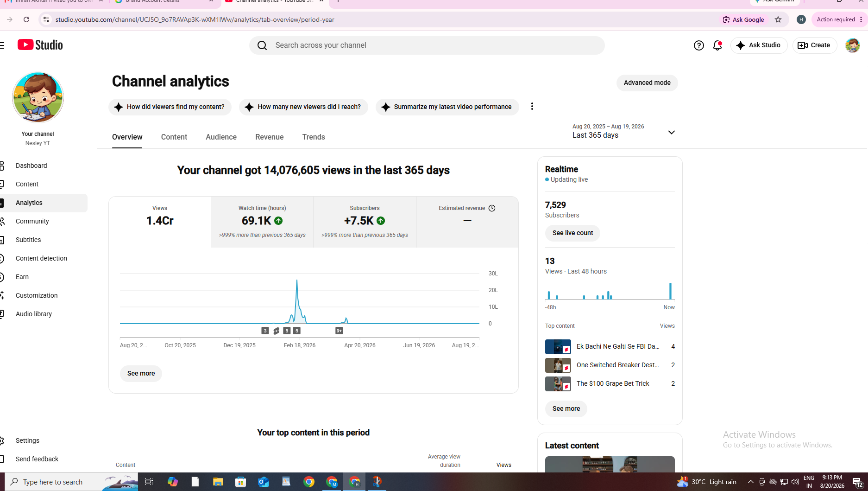This screenshot has width=868, height=491.
Task: Click the OneDrive cloud icon in system tray
Action: 773,482
